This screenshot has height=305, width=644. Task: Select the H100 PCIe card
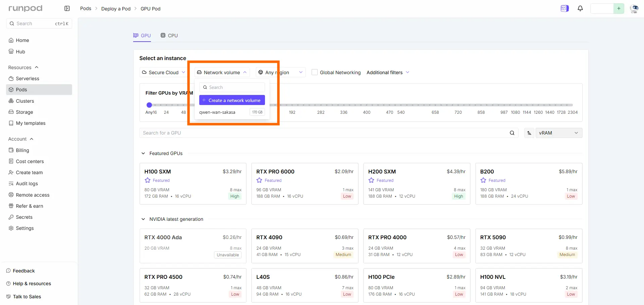417,286
